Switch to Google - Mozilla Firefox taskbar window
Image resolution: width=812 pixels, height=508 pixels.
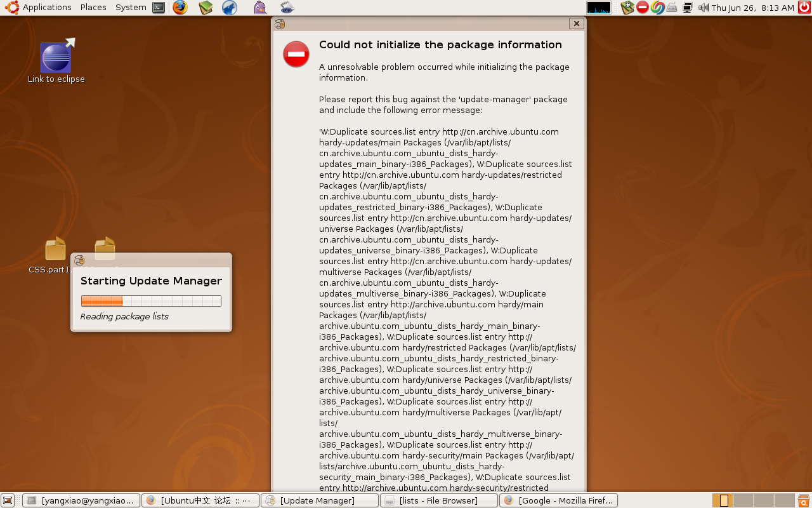point(558,500)
